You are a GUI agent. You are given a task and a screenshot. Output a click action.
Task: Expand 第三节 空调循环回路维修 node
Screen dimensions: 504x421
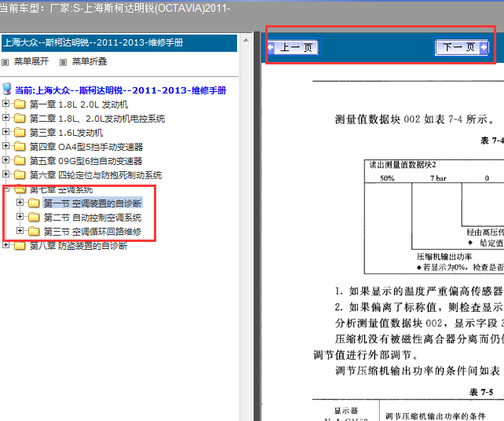click(x=20, y=231)
